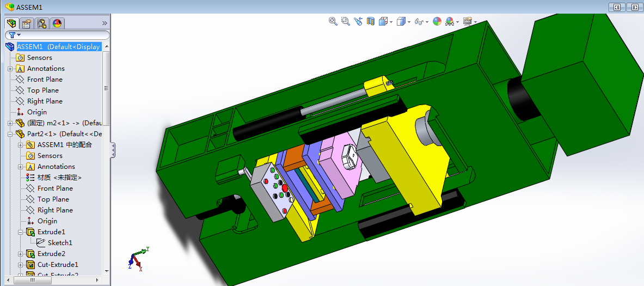Open the tree filter funnel dropdown

(x=14, y=35)
